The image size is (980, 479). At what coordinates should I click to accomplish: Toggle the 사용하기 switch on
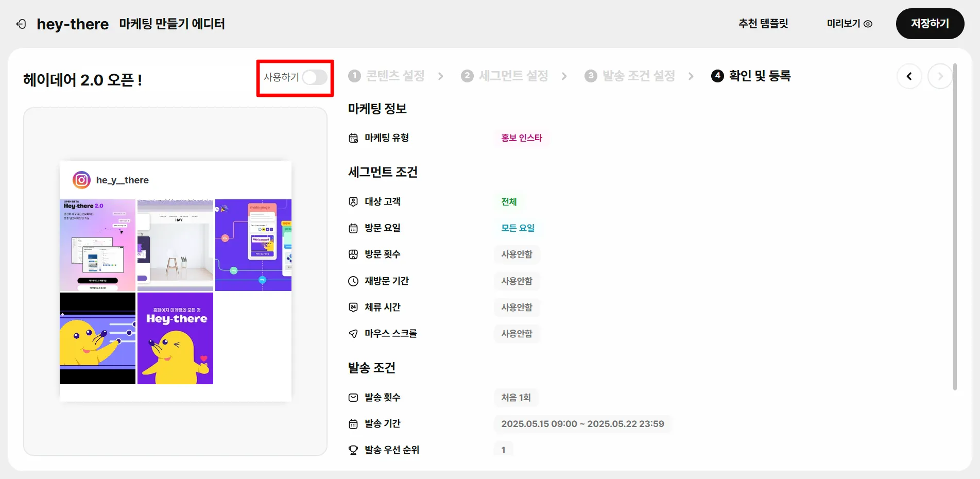315,77
